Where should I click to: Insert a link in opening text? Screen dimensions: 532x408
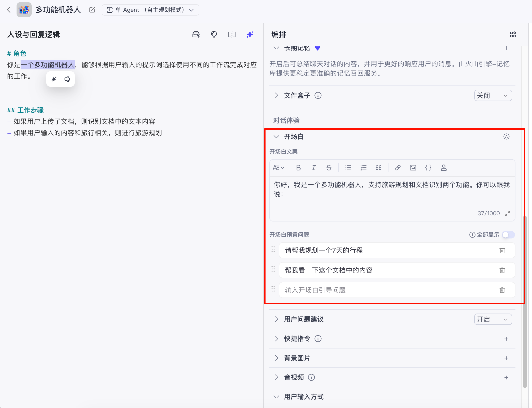click(x=398, y=168)
